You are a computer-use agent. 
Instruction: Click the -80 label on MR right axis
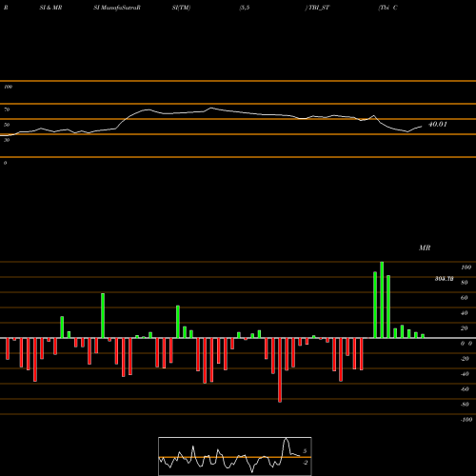click(465, 405)
